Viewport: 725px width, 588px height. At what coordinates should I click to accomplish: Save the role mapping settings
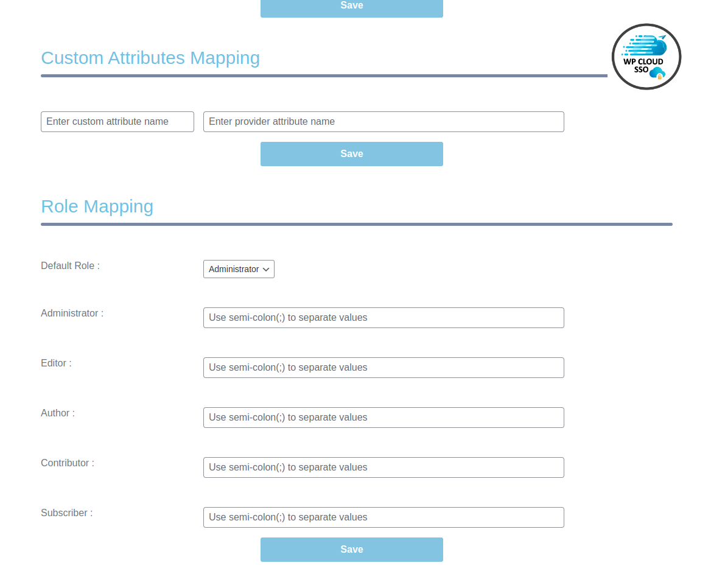coord(351,549)
